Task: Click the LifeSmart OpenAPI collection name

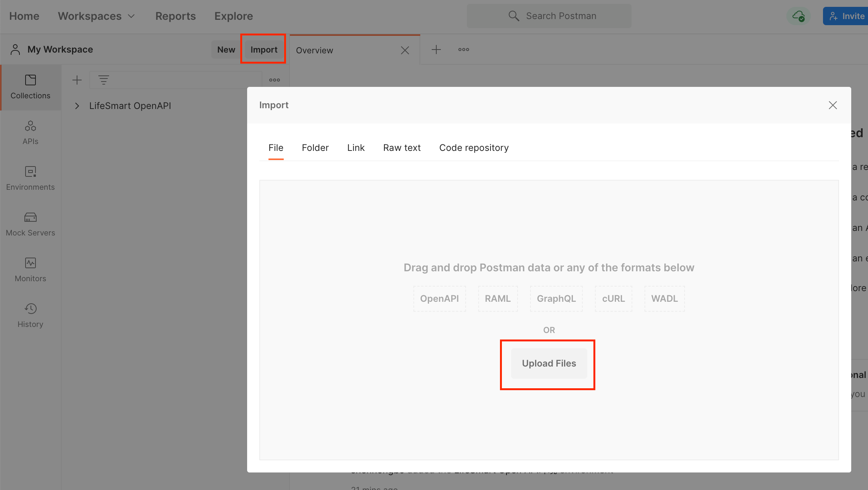Action: (130, 106)
